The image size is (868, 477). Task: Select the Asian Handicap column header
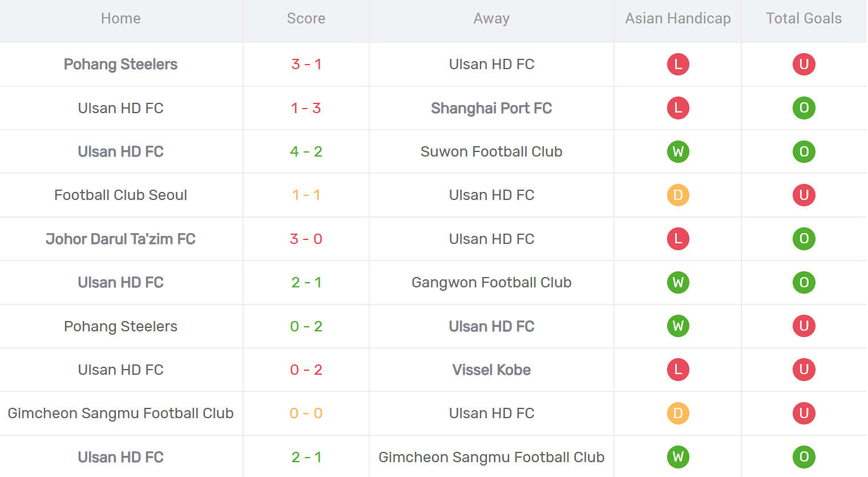[x=678, y=18]
